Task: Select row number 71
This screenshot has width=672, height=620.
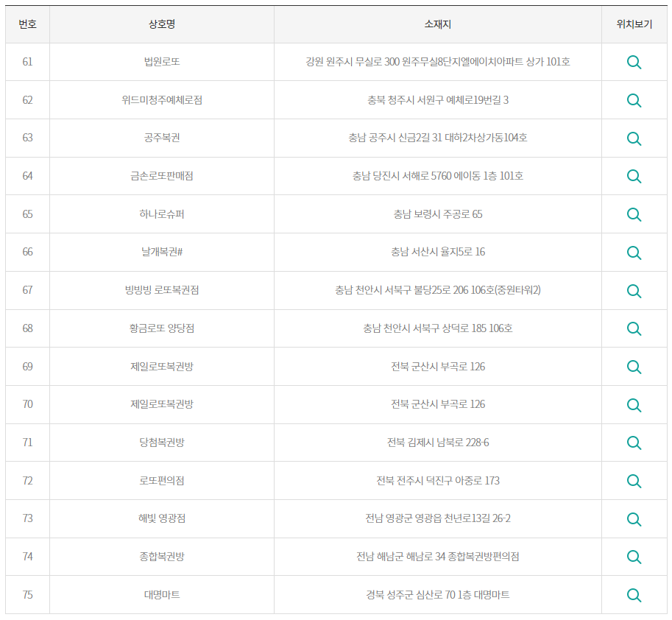Action: [x=27, y=442]
